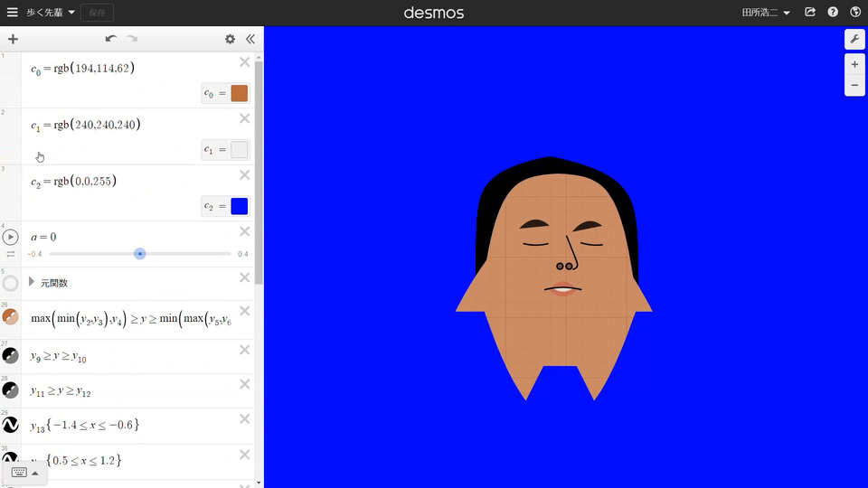Open the share graph icon
868x488 pixels.
[810, 13]
